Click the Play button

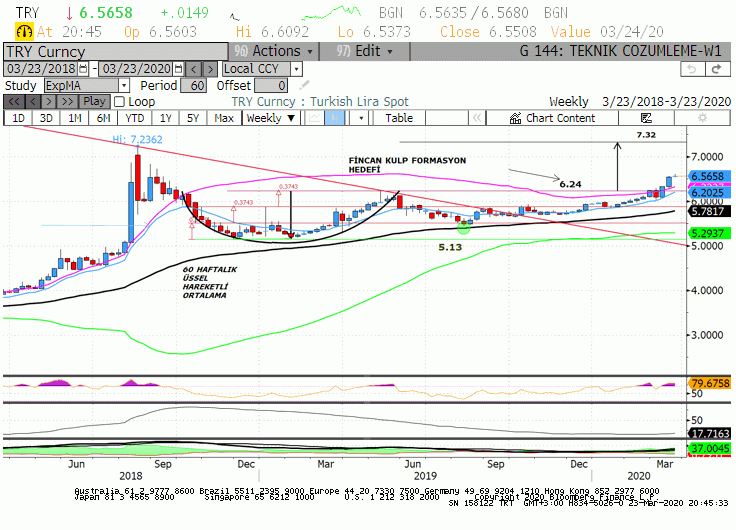point(94,101)
